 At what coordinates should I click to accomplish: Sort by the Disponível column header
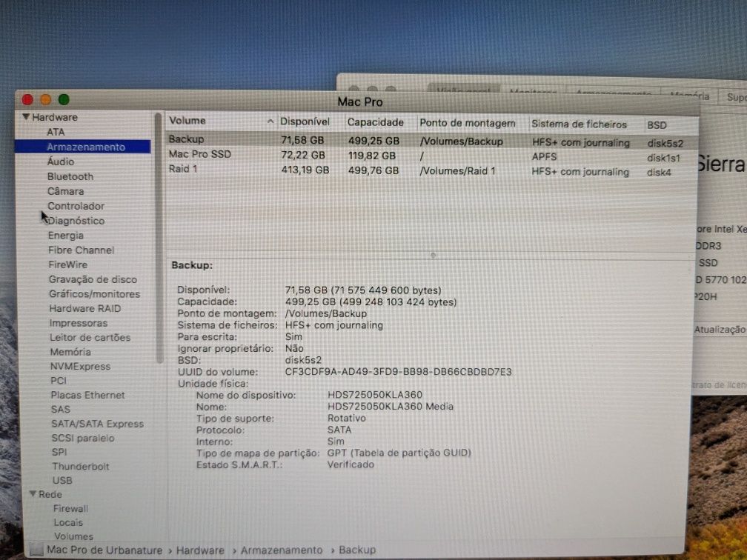(305, 121)
